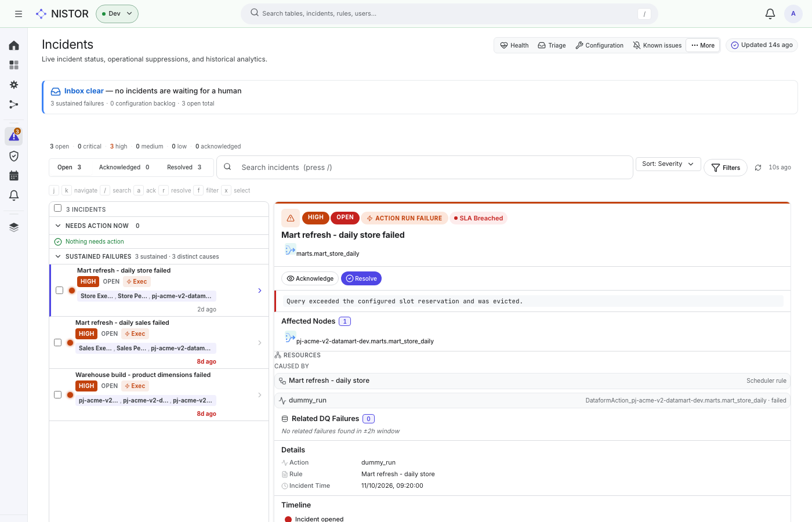Viewport: 812px width, 522px height.
Task: Open the calendar sidebar icon
Action: pyautogui.click(x=14, y=176)
